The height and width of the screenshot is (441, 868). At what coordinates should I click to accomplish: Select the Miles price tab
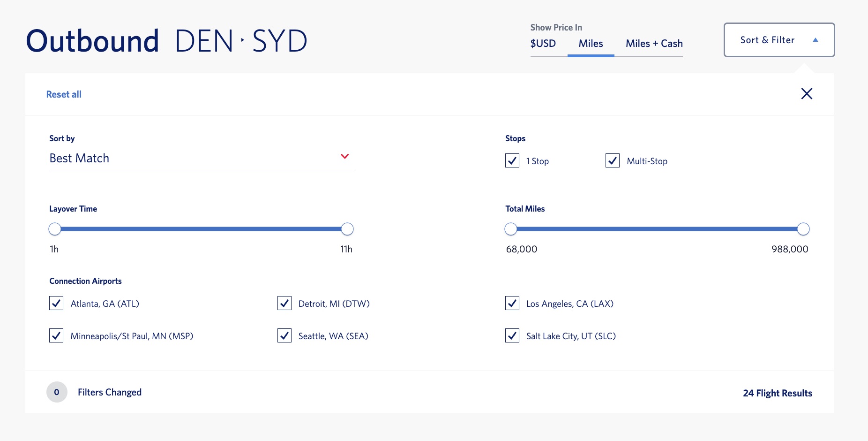[591, 43]
